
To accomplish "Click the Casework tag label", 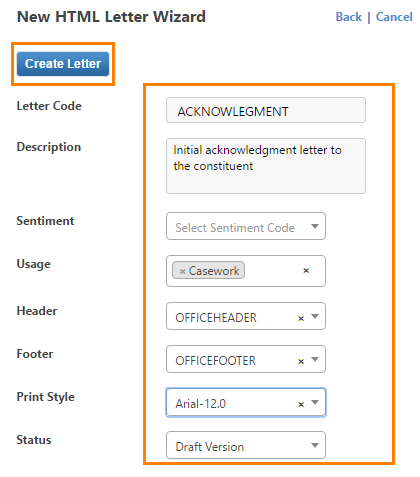I will click(x=214, y=271).
